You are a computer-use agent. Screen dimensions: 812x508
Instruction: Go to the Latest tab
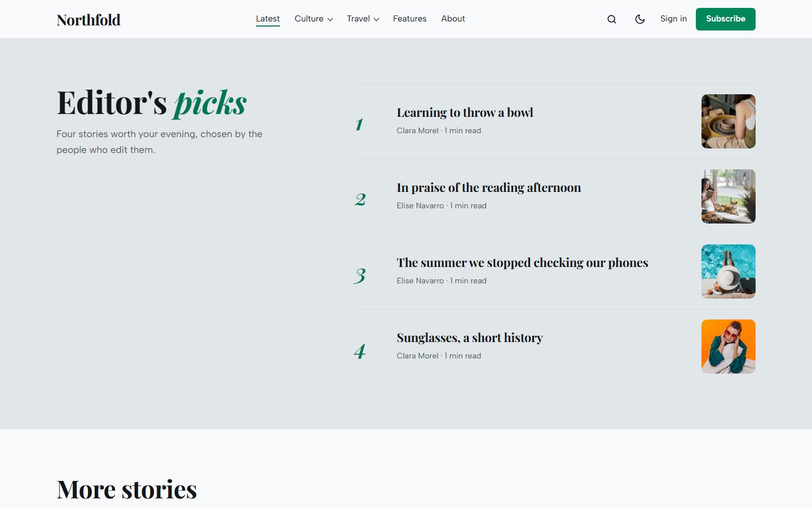268,19
